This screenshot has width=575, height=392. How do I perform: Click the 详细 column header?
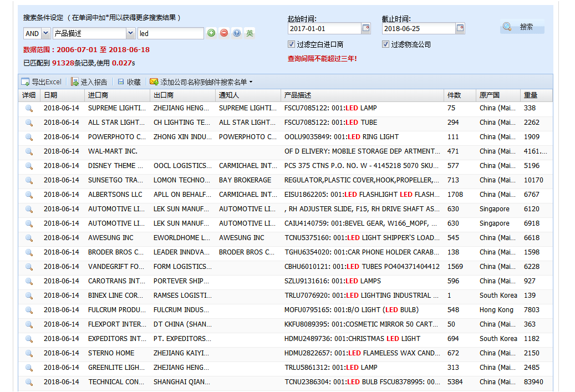(x=29, y=95)
